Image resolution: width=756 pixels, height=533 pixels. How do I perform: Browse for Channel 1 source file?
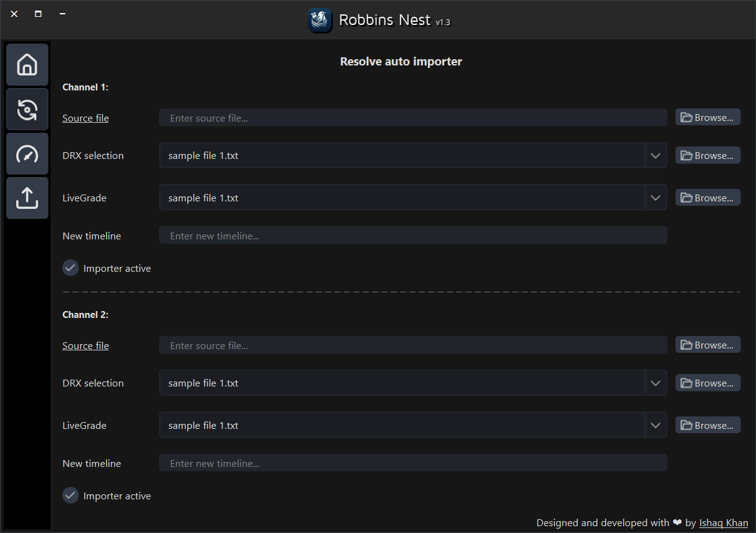click(708, 117)
